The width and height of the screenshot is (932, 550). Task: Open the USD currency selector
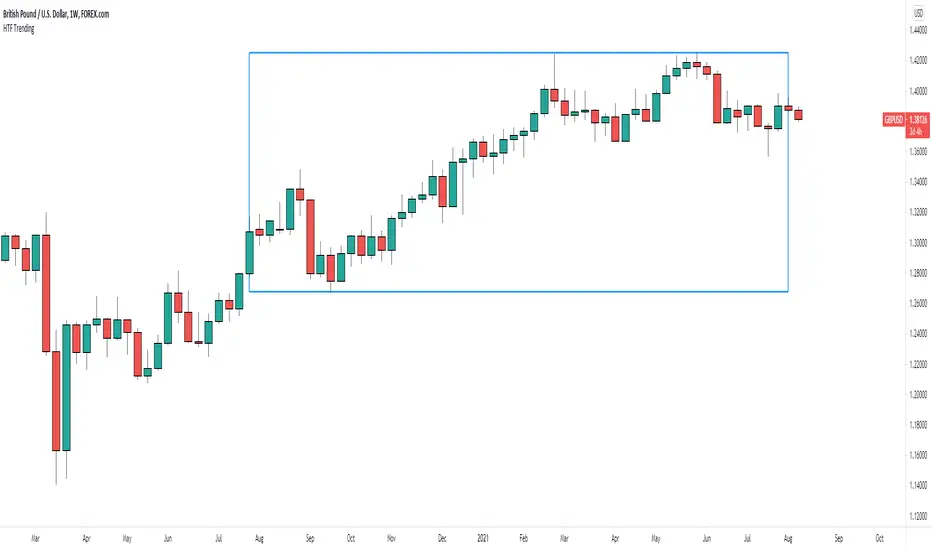919,13
